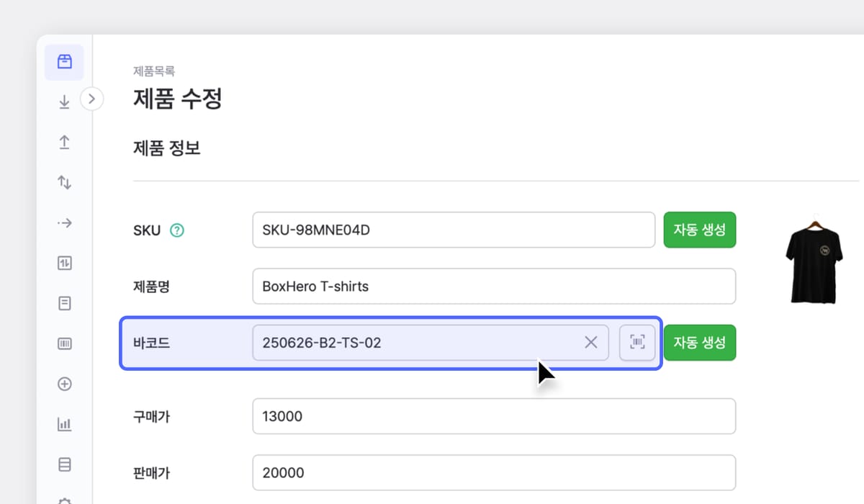This screenshot has width=864, height=504.
Task: Select the stock-in download arrow icon
Action: 64,102
